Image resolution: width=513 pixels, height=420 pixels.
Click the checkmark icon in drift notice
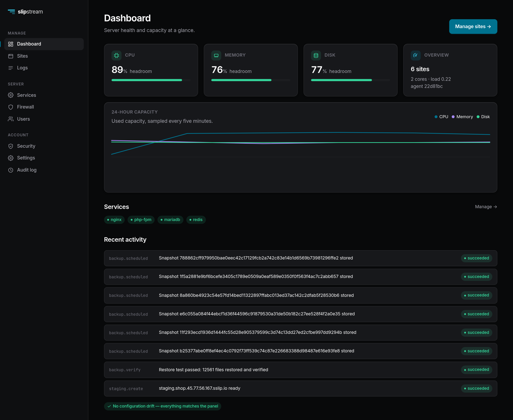pos(109,406)
